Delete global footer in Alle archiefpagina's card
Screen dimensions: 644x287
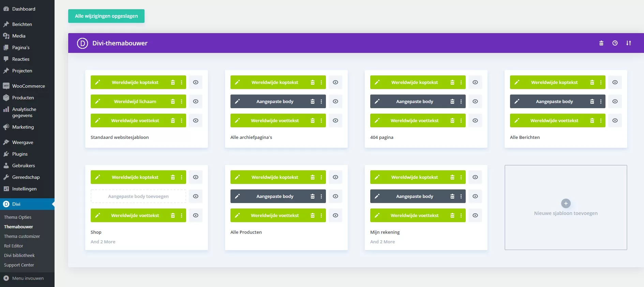point(313,120)
